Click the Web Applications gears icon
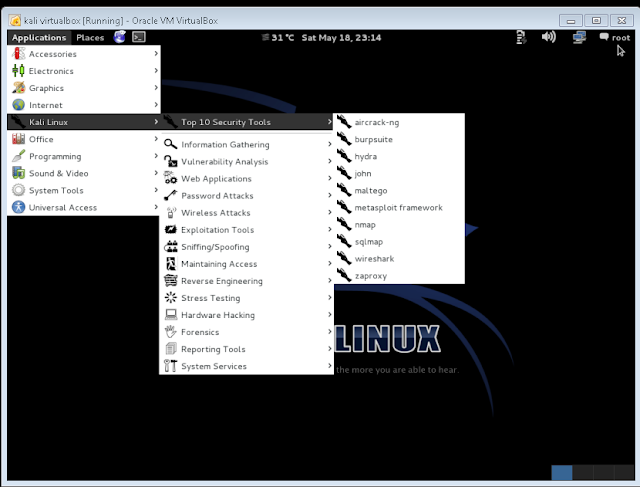640x487 pixels. (x=171, y=178)
